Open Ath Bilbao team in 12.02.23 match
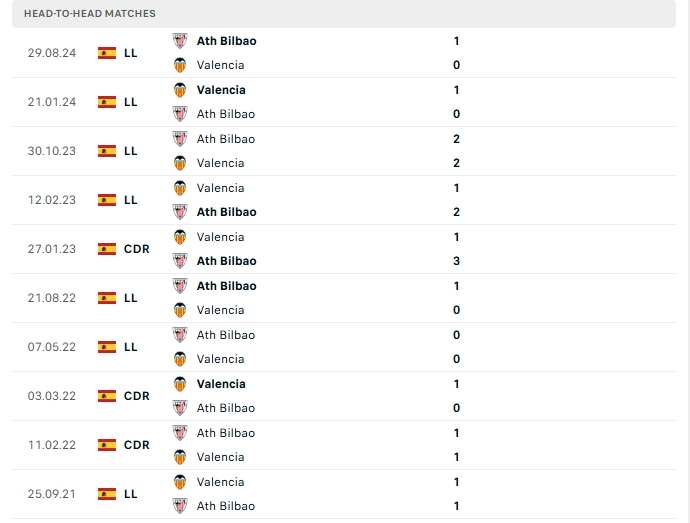The image size is (690, 523). [226, 212]
